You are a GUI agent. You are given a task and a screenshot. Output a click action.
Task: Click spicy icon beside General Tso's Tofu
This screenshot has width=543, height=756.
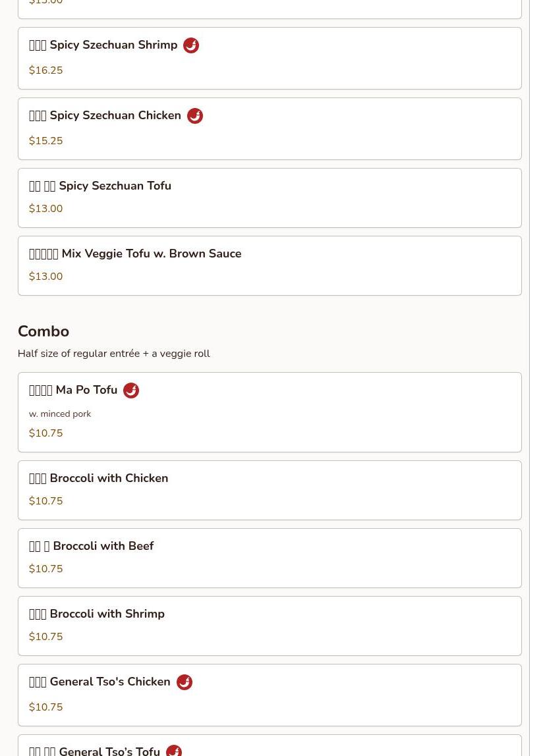point(174,750)
